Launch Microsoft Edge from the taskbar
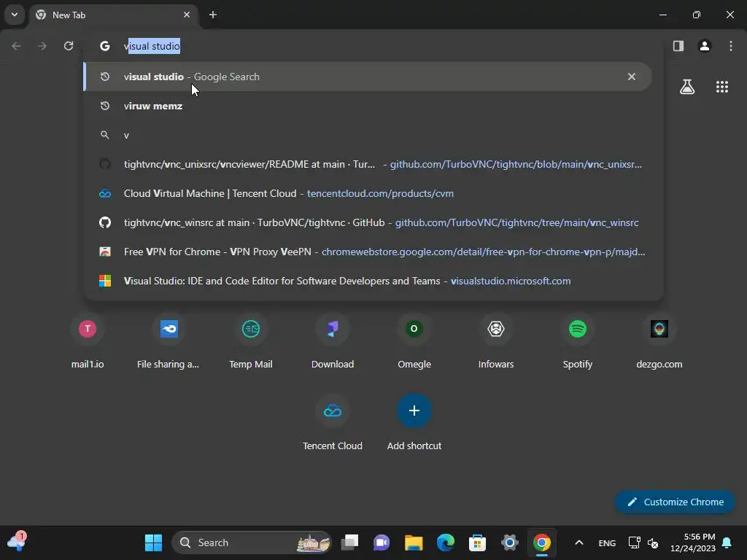Viewport: 747px width, 560px height. point(446,542)
